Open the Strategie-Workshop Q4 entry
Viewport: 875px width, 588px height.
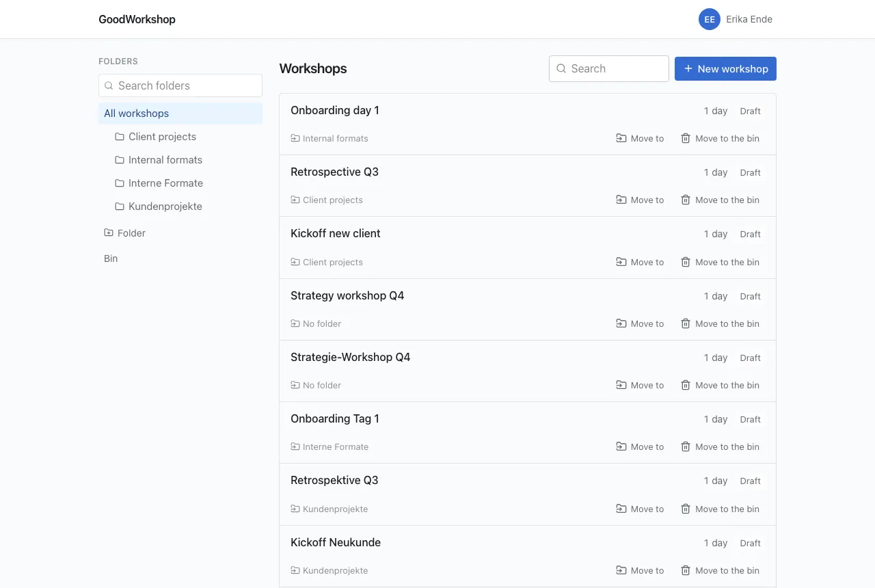point(351,357)
